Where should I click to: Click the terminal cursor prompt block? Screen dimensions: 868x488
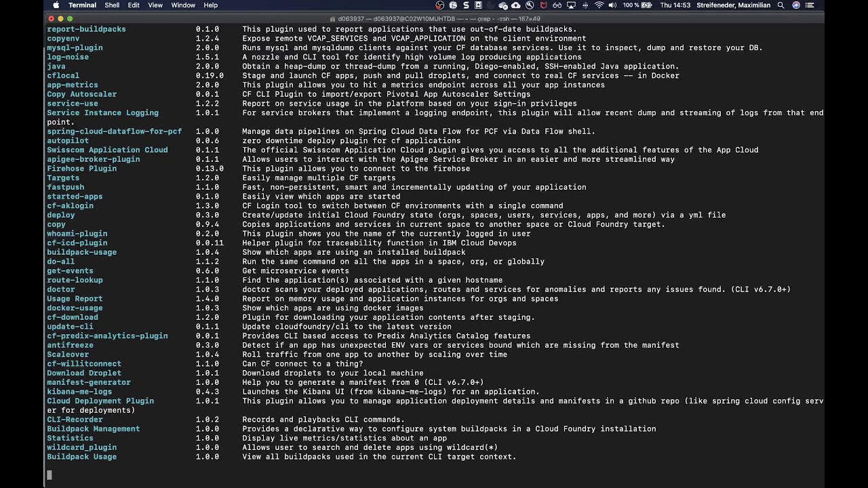50,475
